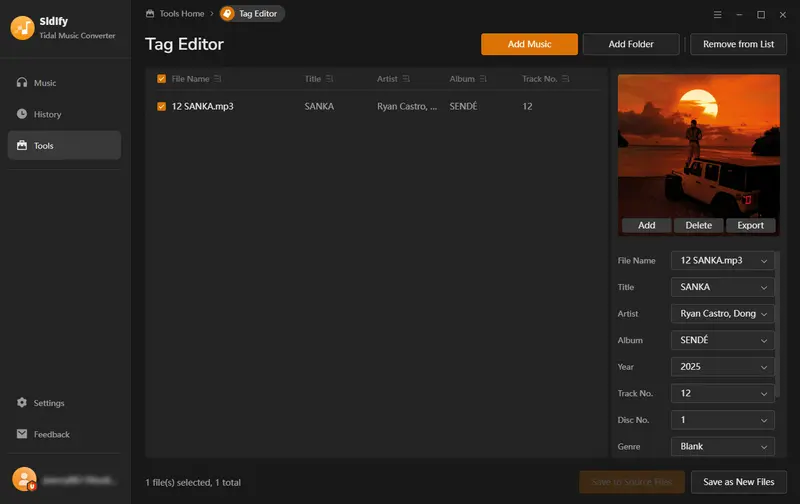This screenshot has width=800, height=504.
Task: Open the Feedback envelope icon
Action: tap(21, 434)
